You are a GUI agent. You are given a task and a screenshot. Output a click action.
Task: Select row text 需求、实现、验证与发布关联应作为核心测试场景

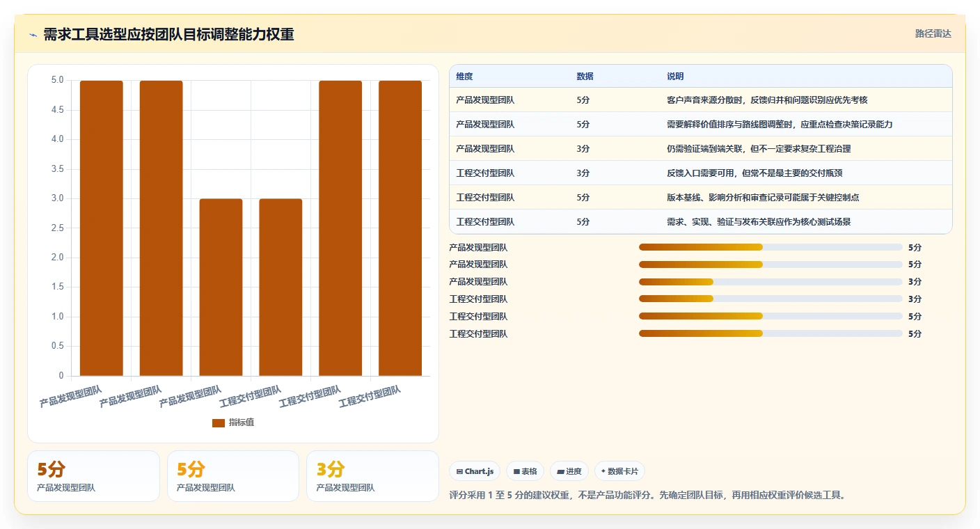point(759,222)
